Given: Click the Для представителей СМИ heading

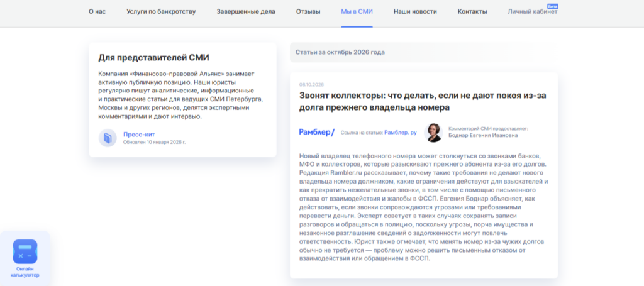Looking at the screenshot, I should (153, 58).
